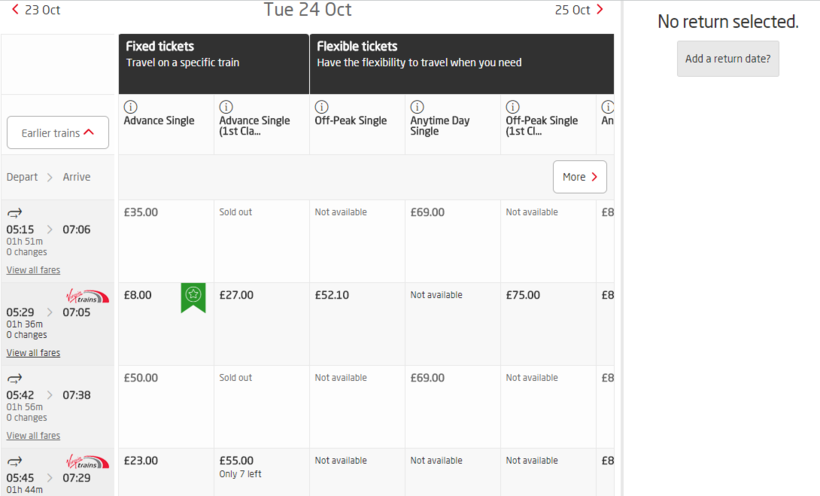820x496 pixels.
Task: Show More ticket types
Action: pos(579,177)
